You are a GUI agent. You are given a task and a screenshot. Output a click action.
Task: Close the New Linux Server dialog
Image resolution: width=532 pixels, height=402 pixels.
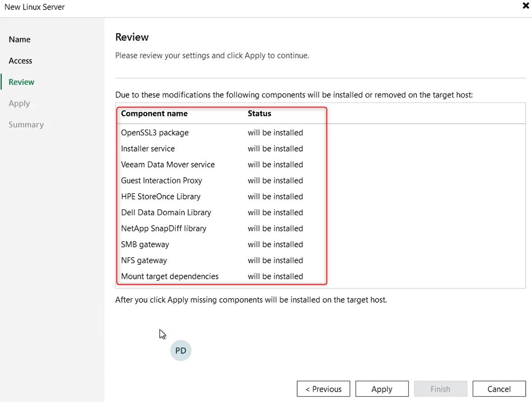[526, 6]
